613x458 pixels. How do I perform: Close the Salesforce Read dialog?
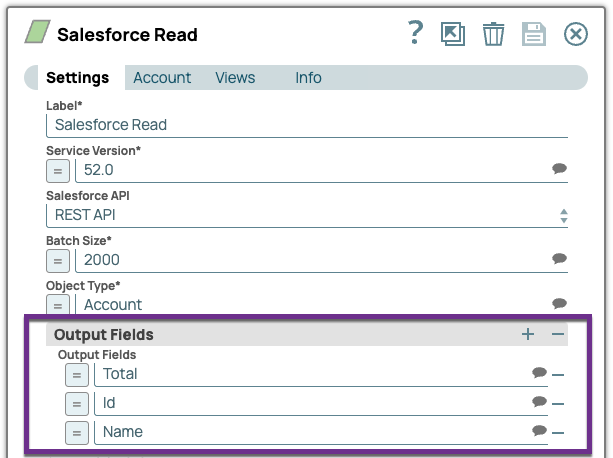tap(575, 34)
